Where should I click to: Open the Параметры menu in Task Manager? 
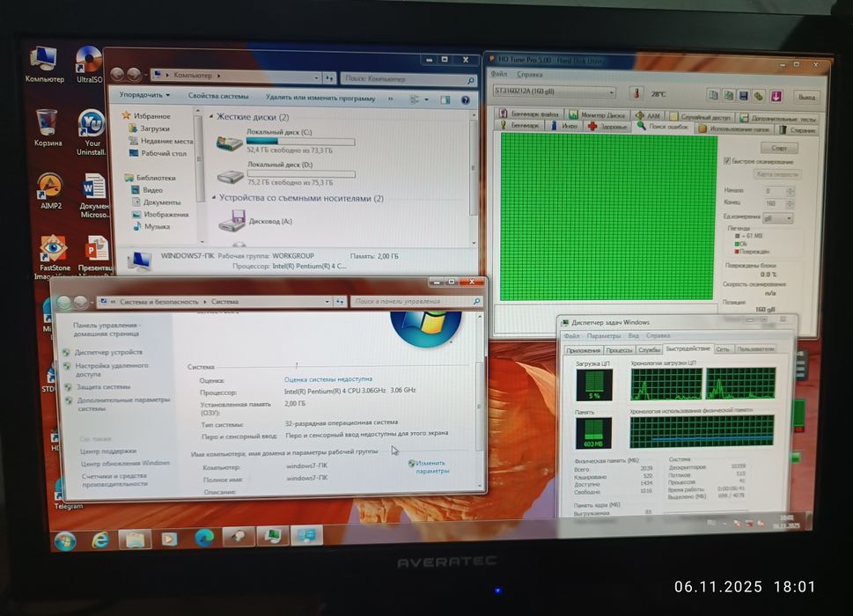click(x=604, y=336)
